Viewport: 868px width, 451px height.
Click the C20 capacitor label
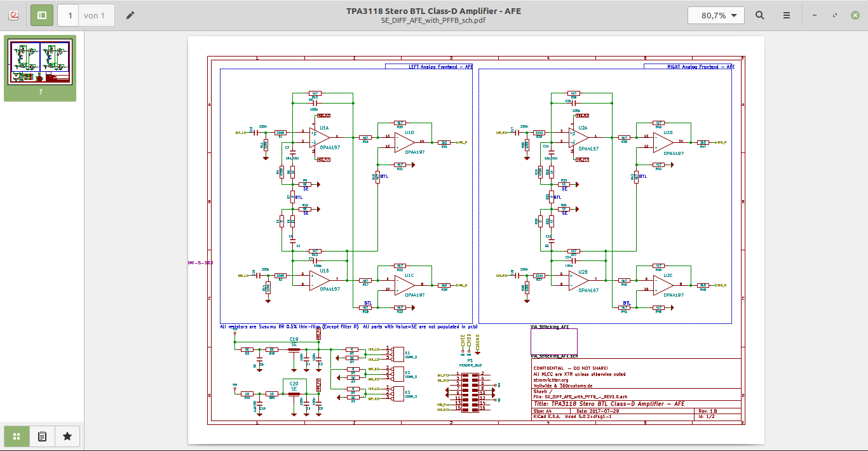click(294, 384)
